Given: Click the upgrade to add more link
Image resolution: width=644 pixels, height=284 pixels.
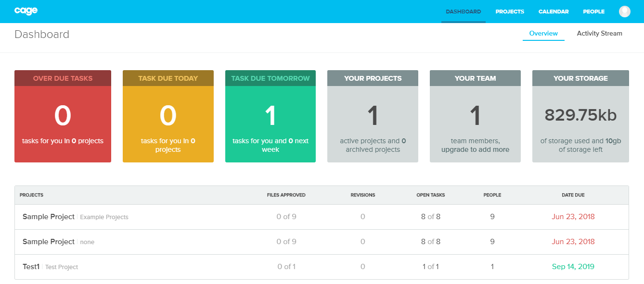Looking at the screenshot, I should [474, 149].
